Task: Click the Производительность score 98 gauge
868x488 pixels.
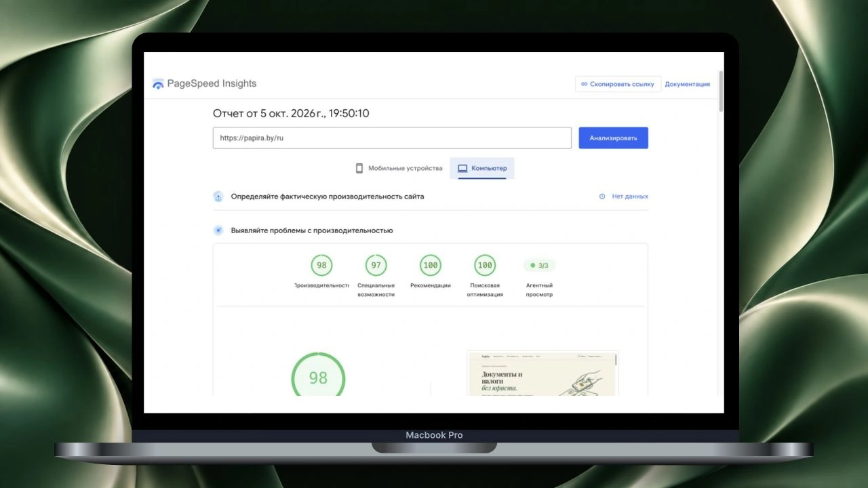Action: coord(321,265)
